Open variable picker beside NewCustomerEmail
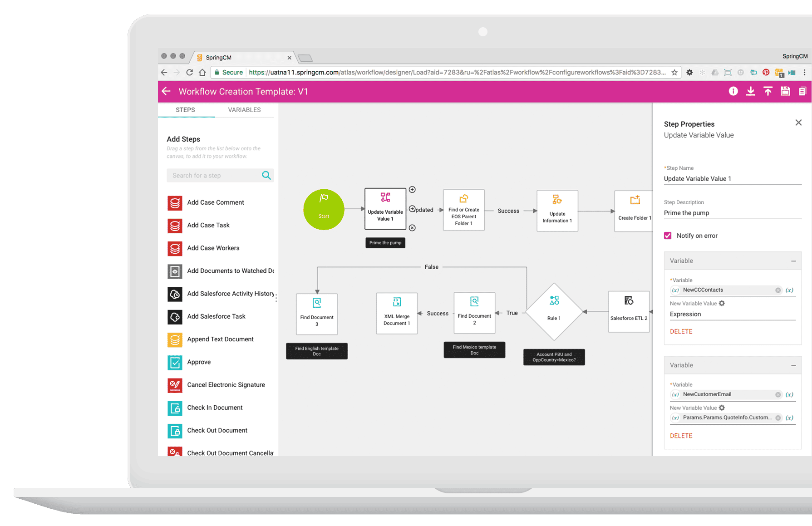This screenshot has height=526, width=812. 790,394
